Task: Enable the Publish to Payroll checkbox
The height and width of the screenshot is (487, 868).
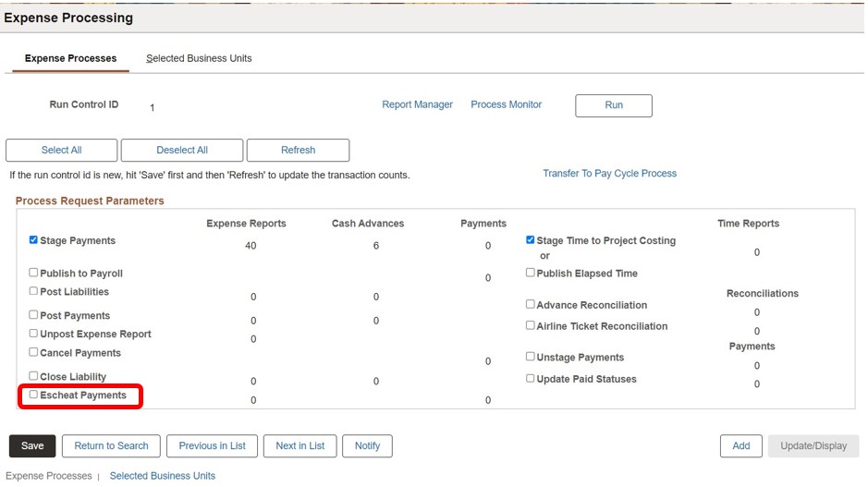Action: click(x=34, y=273)
